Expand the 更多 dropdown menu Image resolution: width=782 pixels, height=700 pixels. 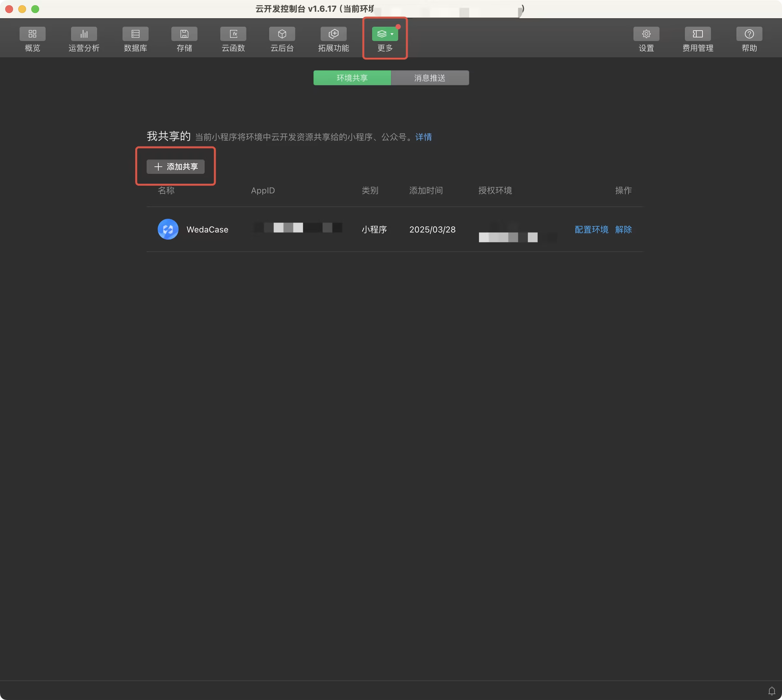pos(385,34)
